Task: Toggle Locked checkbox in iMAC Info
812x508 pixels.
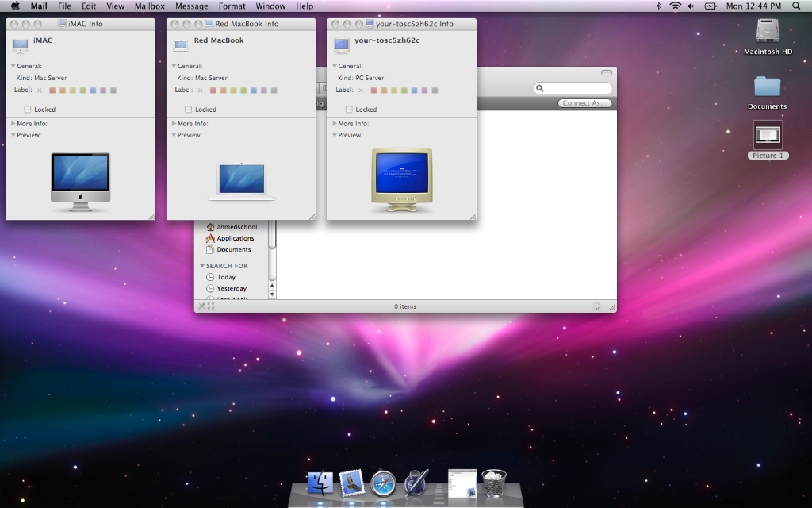Action: click(28, 110)
